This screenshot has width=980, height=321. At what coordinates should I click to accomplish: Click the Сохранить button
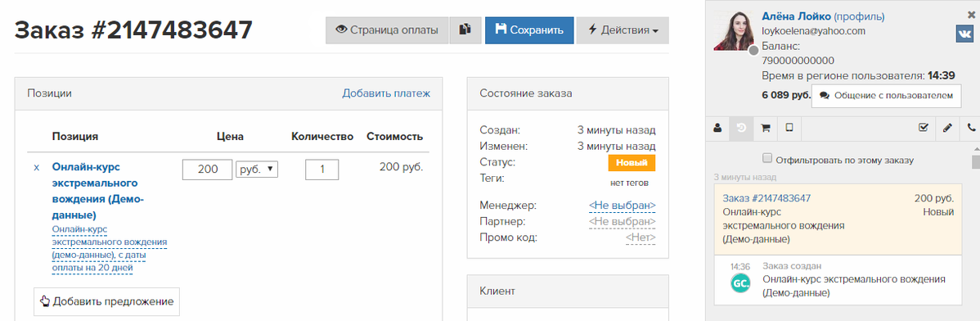pyautogui.click(x=529, y=30)
